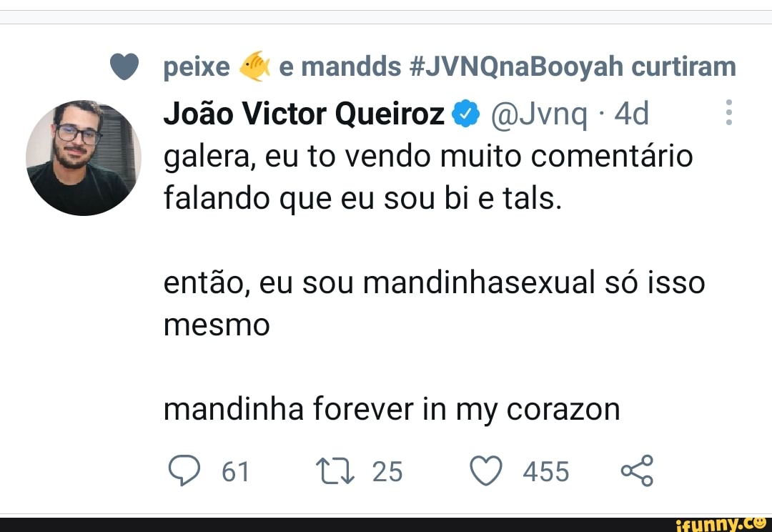Open the three-dot more options menu
Screen dimensions: 772x532
728,113
